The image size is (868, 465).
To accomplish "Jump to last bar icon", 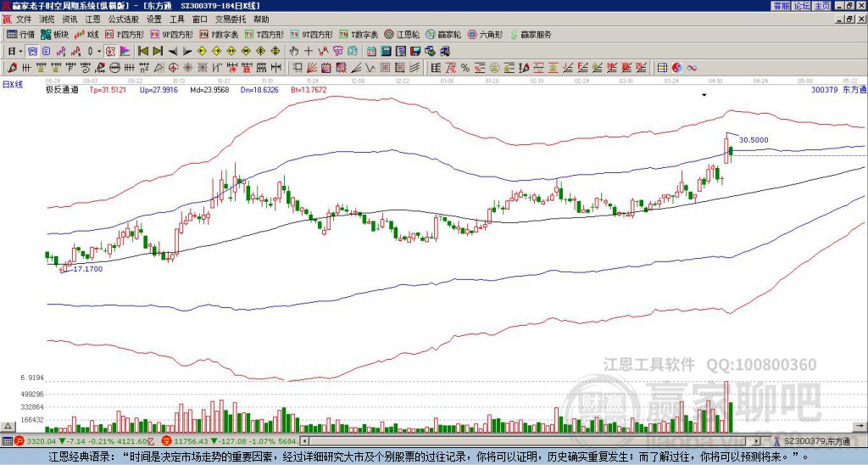I will pyautogui.click(x=157, y=51).
